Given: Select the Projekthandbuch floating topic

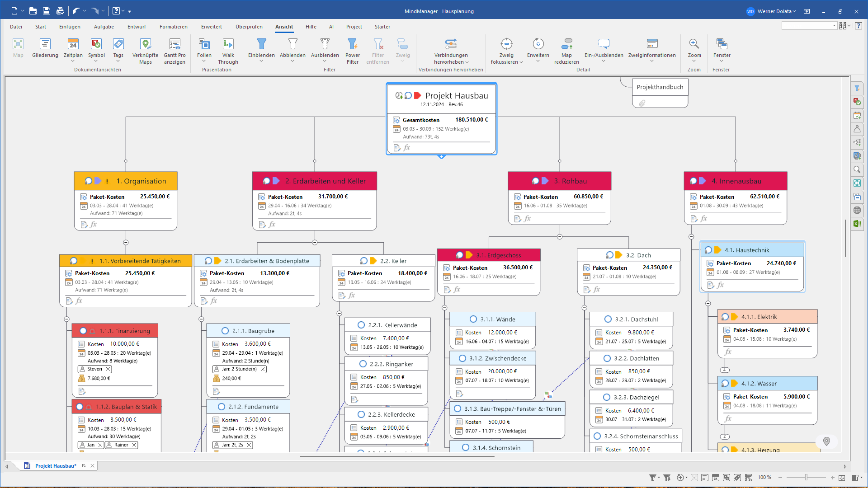Looking at the screenshot, I should (x=660, y=87).
